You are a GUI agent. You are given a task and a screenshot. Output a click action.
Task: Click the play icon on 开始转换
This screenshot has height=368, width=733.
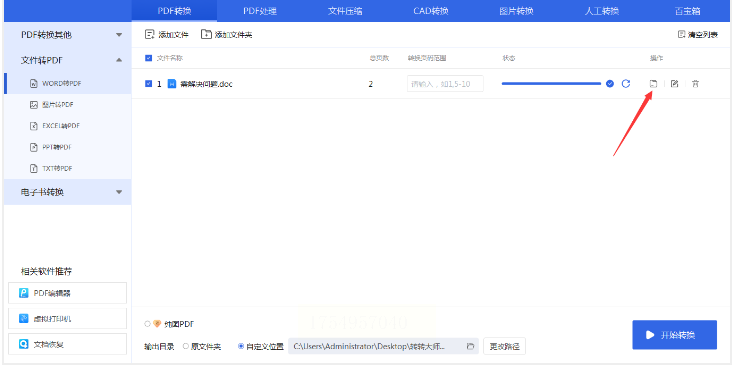pos(650,335)
